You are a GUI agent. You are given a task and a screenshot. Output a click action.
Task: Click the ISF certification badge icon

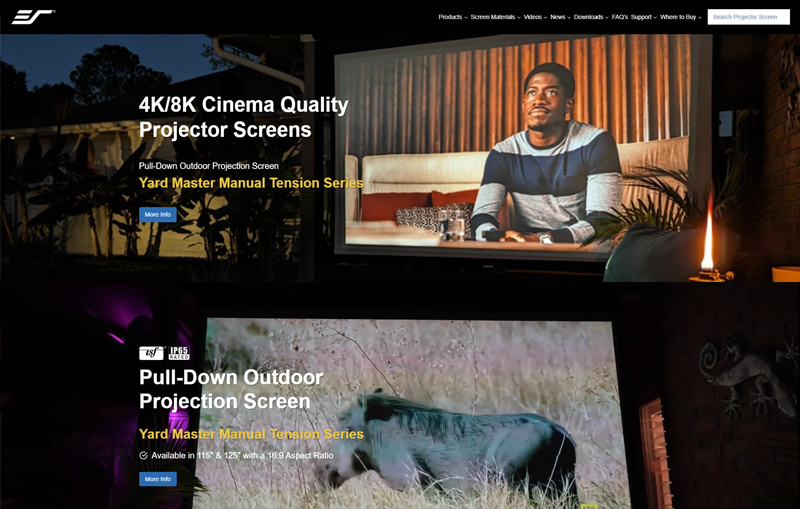click(151, 353)
